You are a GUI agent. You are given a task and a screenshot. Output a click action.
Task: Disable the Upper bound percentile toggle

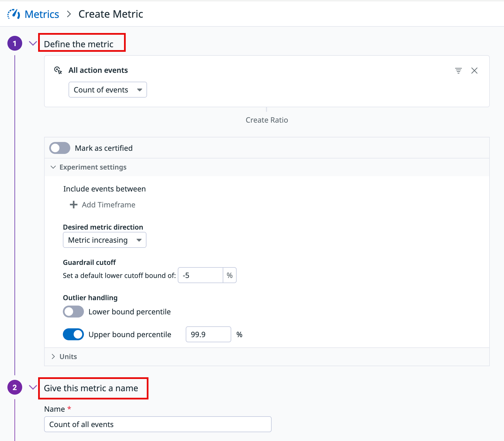(x=73, y=334)
